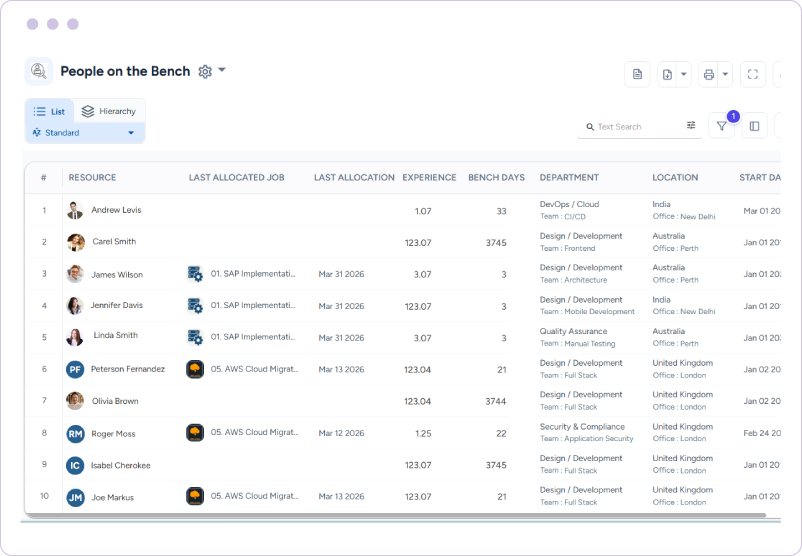Click experience value 1.25
The height and width of the screenshot is (556, 802).
423,434
